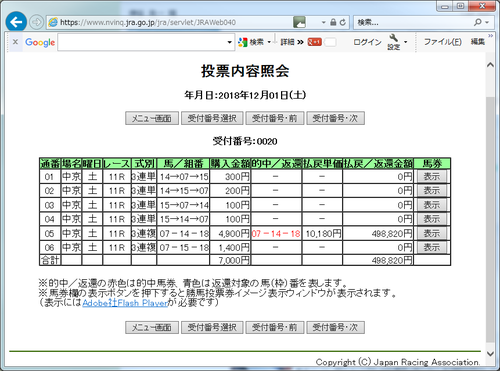Click the bottom 受付番号・次 button

(x=335, y=327)
